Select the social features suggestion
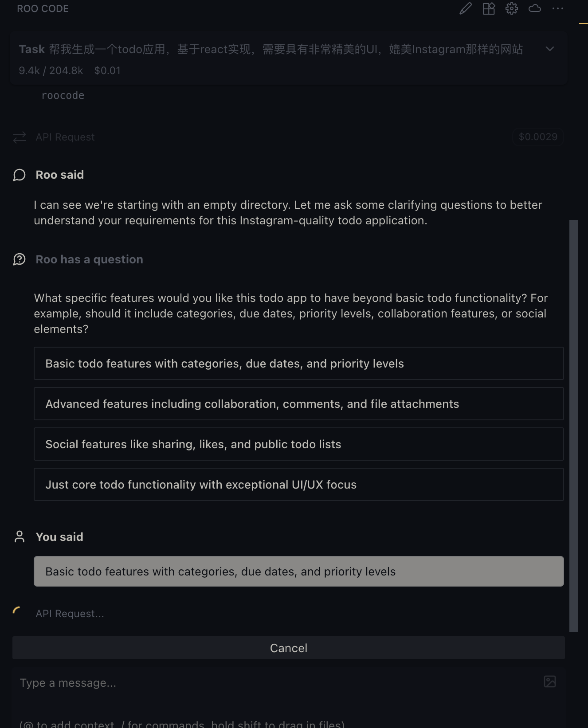This screenshot has height=728, width=588. coord(298,444)
